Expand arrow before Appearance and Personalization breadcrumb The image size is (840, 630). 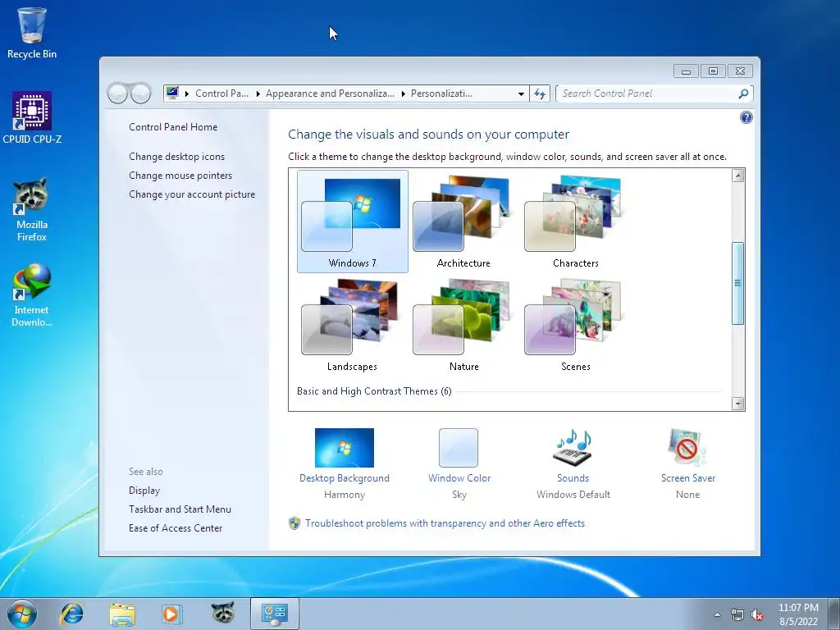[x=258, y=94]
